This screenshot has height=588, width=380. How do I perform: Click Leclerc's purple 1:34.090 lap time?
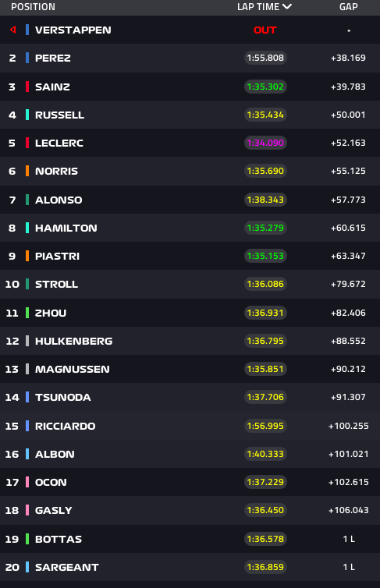coord(265,143)
